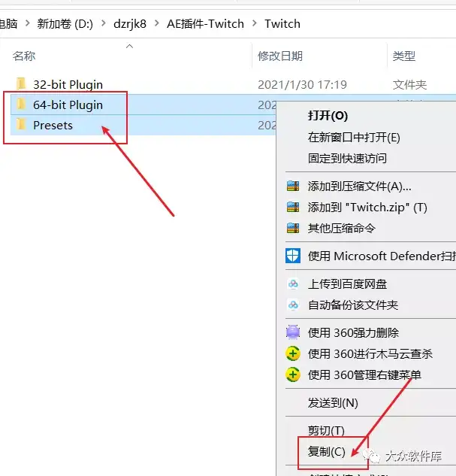This screenshot has height=476, width=456.
Task: Sort by the 类型 column header
Action: (404, 56)
